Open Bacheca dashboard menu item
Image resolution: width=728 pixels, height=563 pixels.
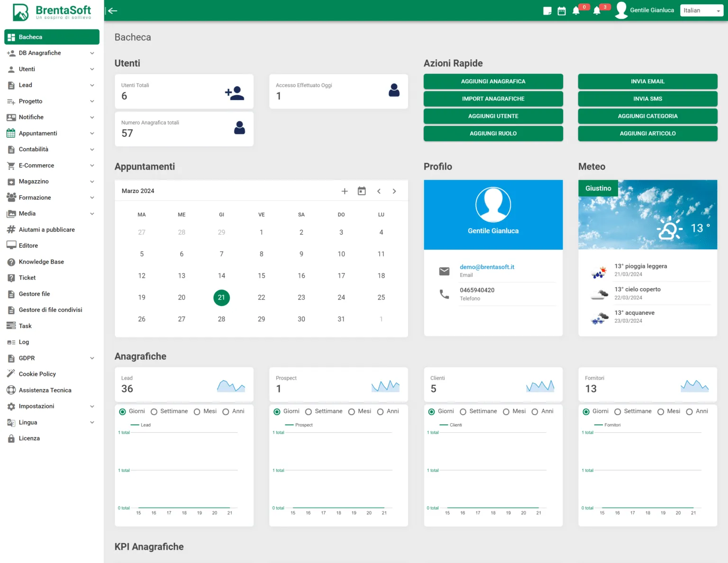point(52,37)
